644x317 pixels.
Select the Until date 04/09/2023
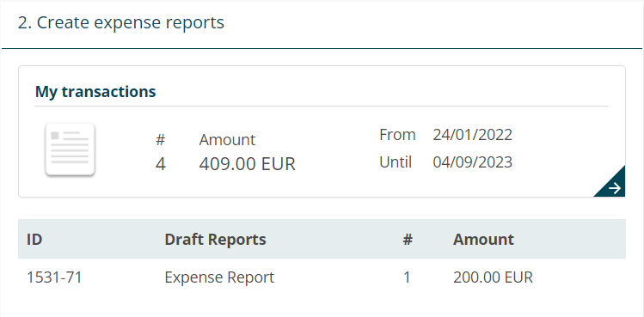coord(472,162)
